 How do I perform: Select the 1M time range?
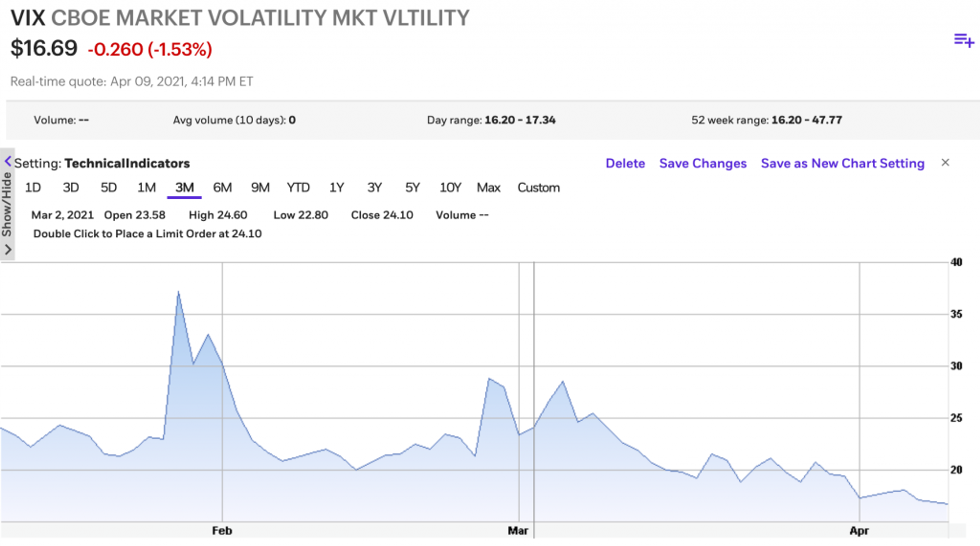(x=146, y=187)
